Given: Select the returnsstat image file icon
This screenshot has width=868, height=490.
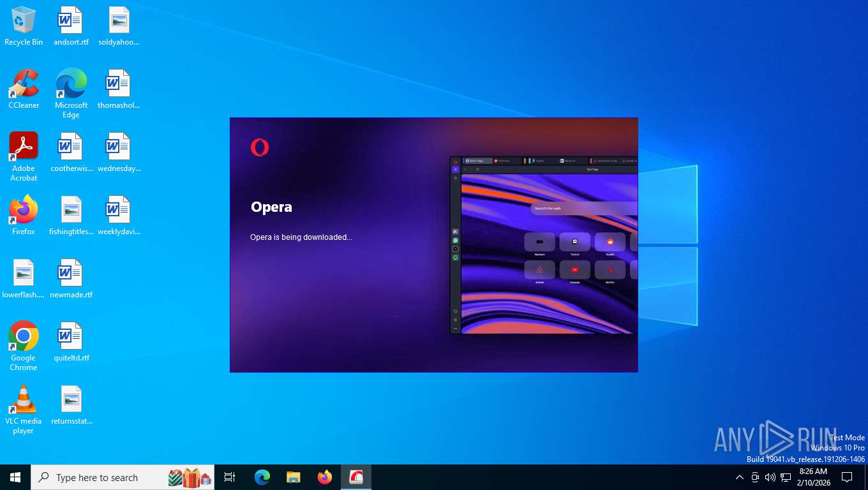Looking at the screenshot, I should [71, 405].
